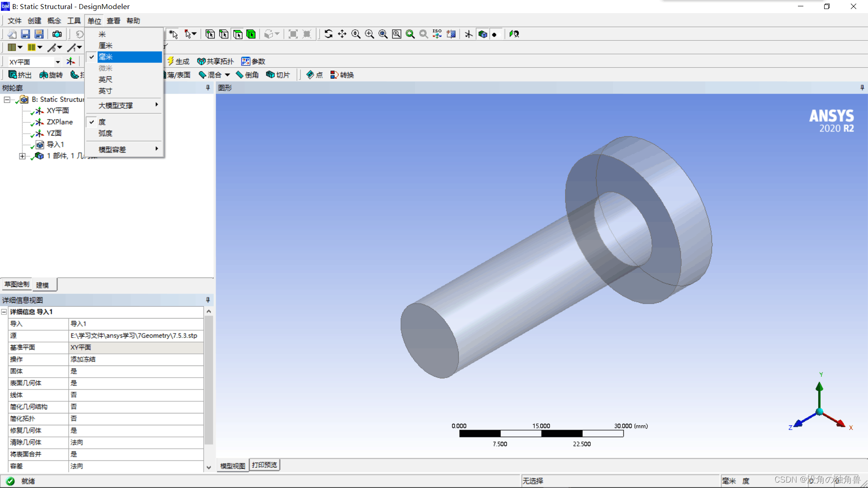Click the Rotate view tool
Viewport: 868px width, 488px height.
pyautogui.click(x=328, y=34)
